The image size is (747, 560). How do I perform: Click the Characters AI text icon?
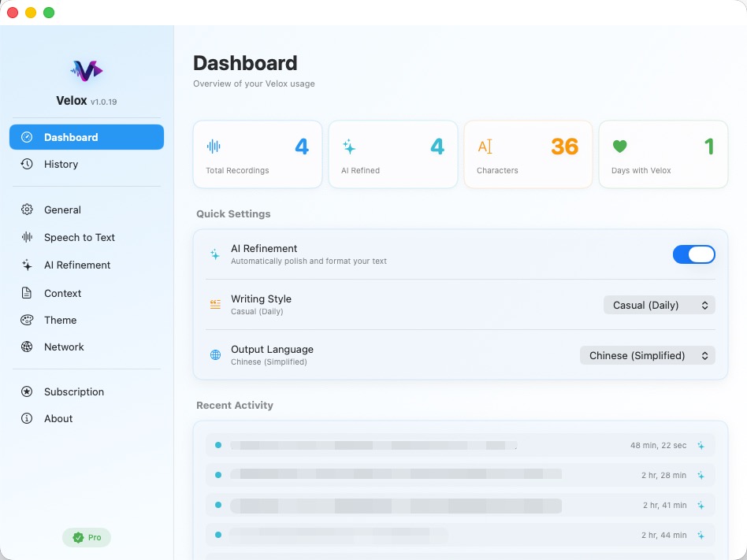pos(485,146)
